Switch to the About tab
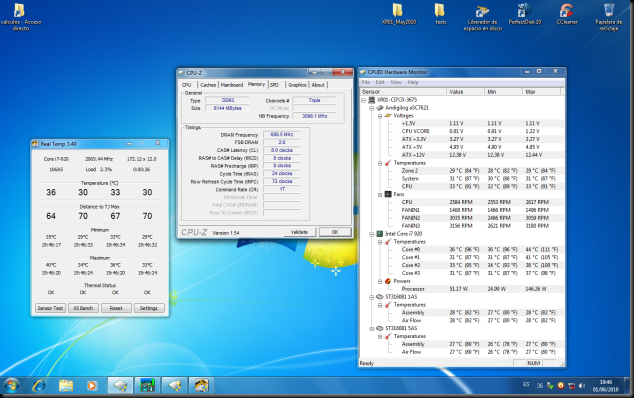Viewport: 634px width, 398px height. [x=318, y=85]
